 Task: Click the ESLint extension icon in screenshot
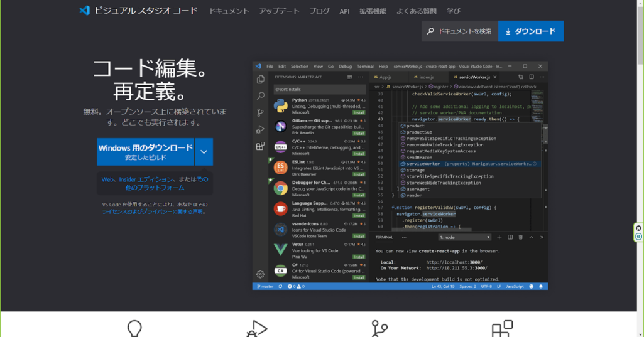pos(280,168)
